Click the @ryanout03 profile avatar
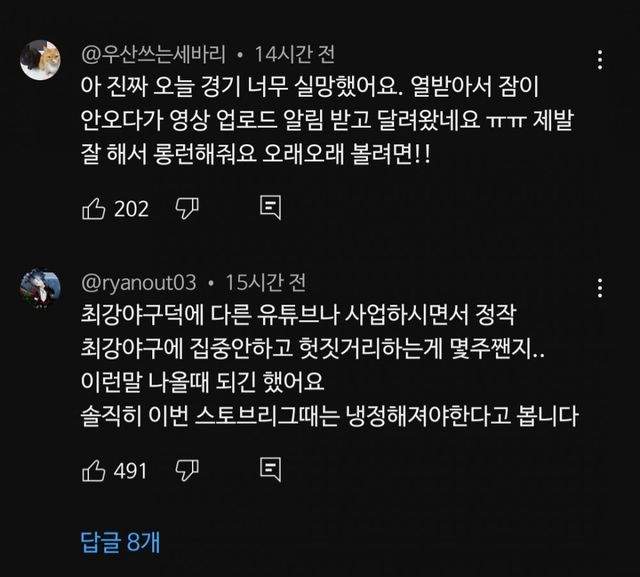 click(40, 288)
